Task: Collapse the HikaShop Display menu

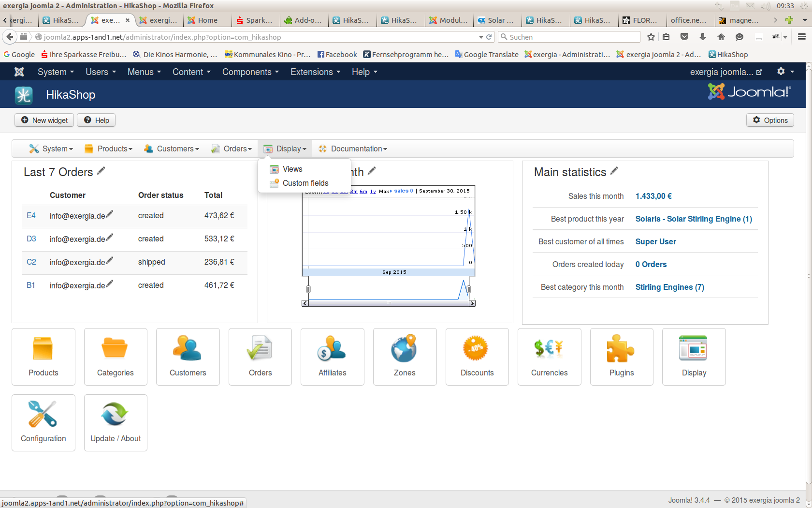Action: coord(285,149)
